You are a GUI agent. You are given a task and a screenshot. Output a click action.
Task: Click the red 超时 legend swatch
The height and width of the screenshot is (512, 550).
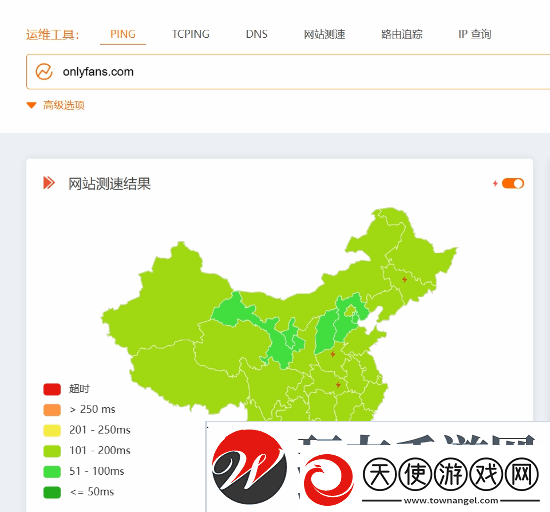[52, 389]
